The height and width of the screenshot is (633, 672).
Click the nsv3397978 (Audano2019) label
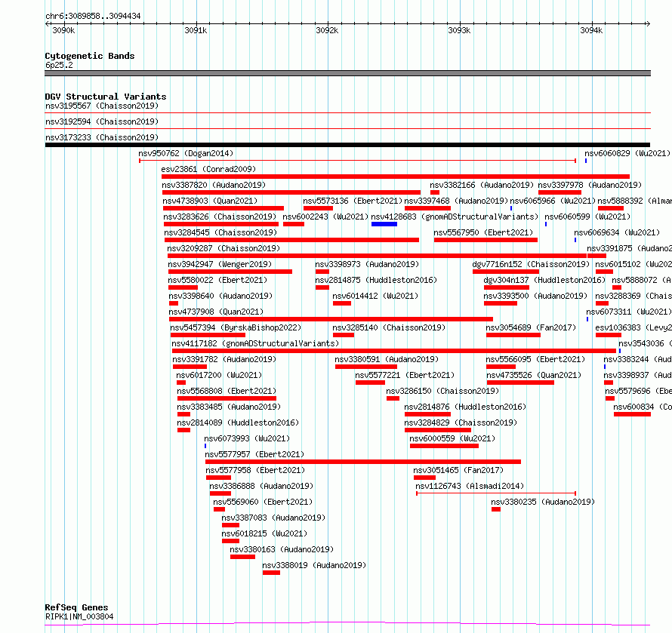click(x=590, y=185)
